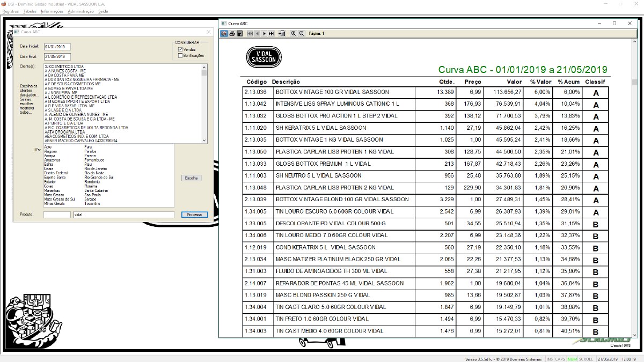Zoom in on the report preview

pyautogui.click(x=294, y=33)
